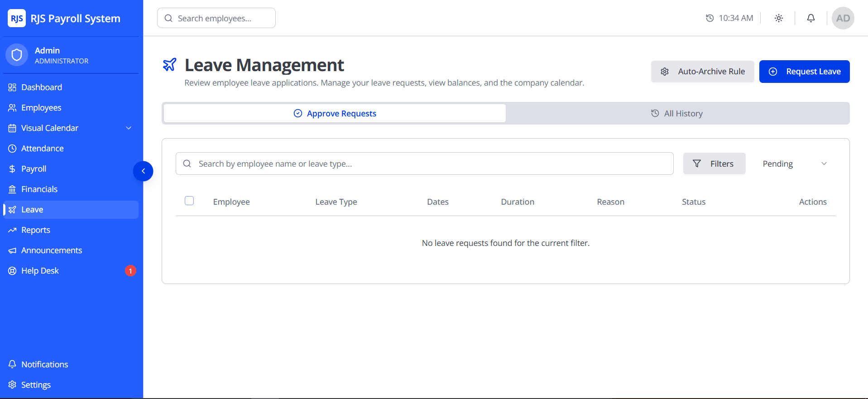This screenshot has height=399, width=868.
Task: Click the Reason column header
Action: pyautogui.click(x=611, y=202)
